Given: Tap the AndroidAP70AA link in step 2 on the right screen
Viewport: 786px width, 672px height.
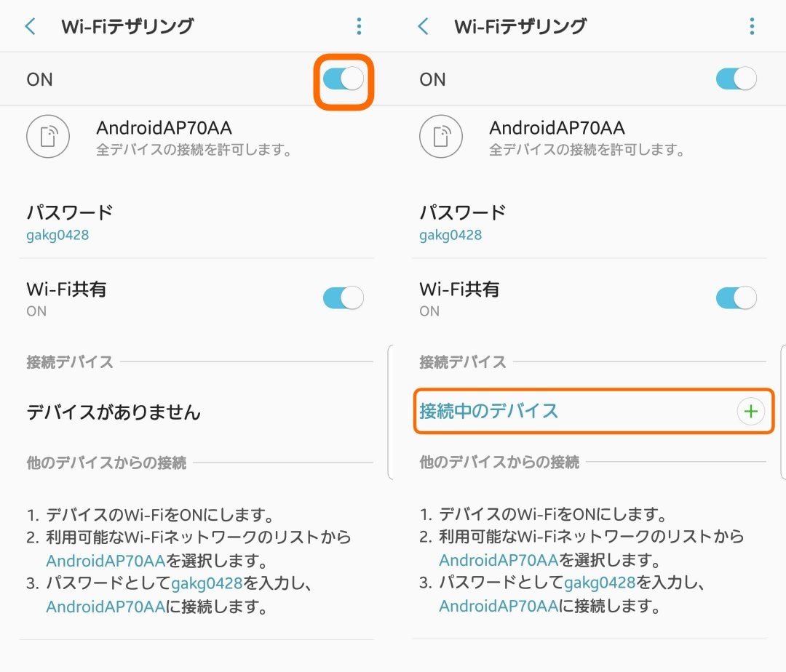Looking at the screenshot, I should click(499, 561).
